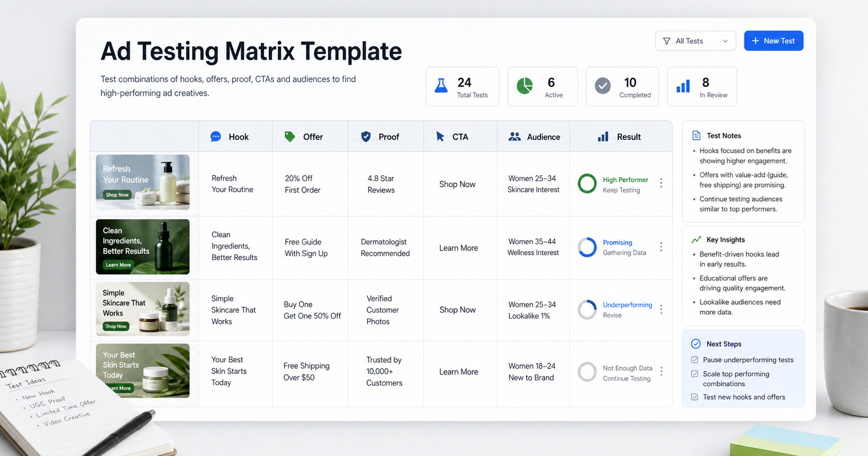The image size is (868, 456).
Task: Open row menu for Not Enough Data test
Action: click(661, 371)
